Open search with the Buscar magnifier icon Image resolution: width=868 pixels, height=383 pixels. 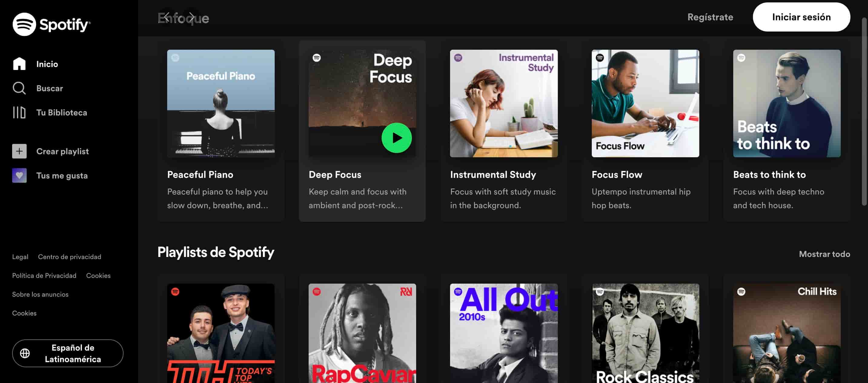[19, 88]
